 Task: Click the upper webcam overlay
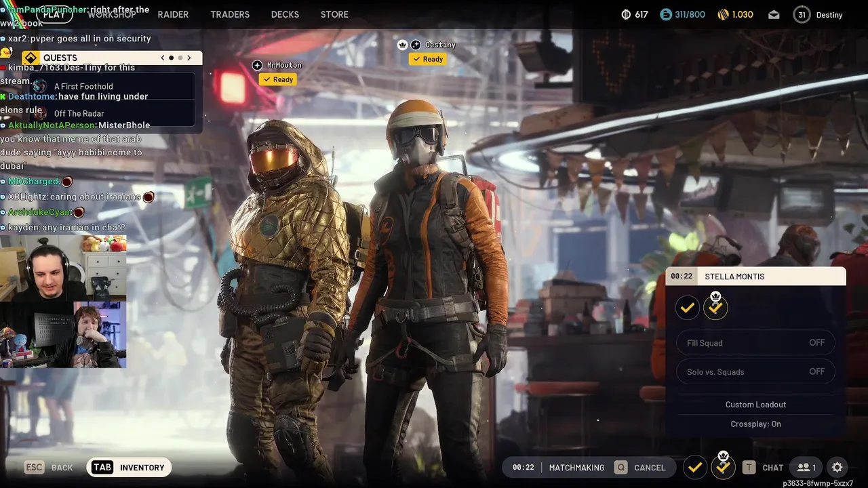(63, 268)
